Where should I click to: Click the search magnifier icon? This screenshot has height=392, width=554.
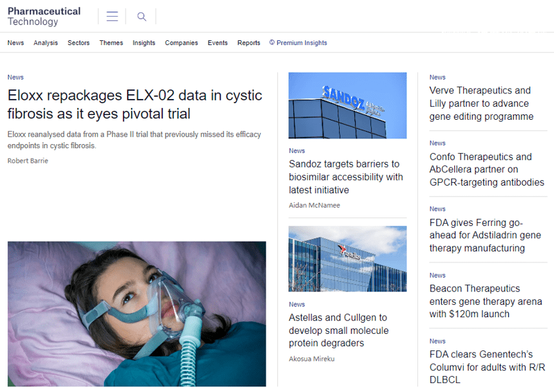click(x=141, y=17)
